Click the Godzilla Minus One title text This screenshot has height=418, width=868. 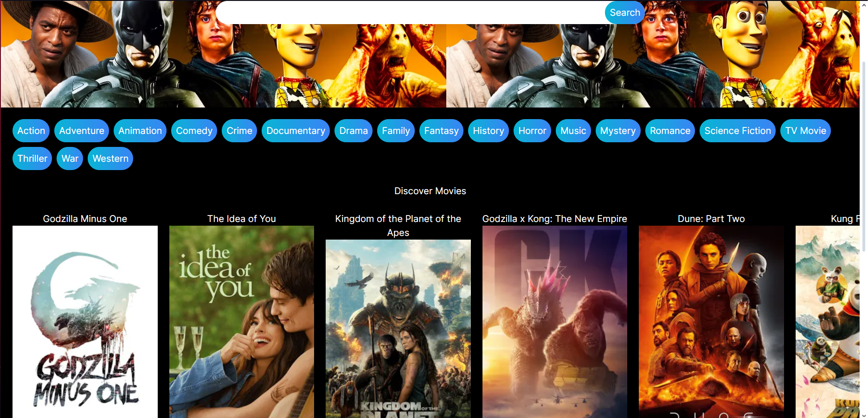[x=85, y=219]
